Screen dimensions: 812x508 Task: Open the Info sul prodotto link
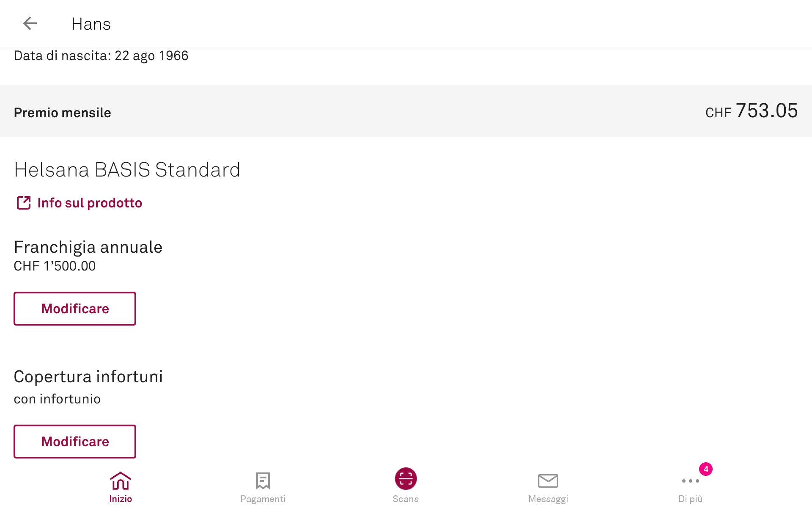(90, 203)
